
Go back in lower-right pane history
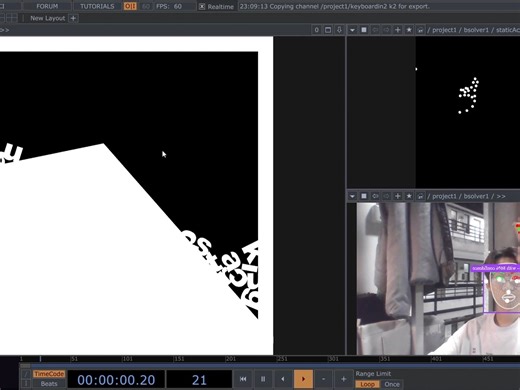[375, 196]
